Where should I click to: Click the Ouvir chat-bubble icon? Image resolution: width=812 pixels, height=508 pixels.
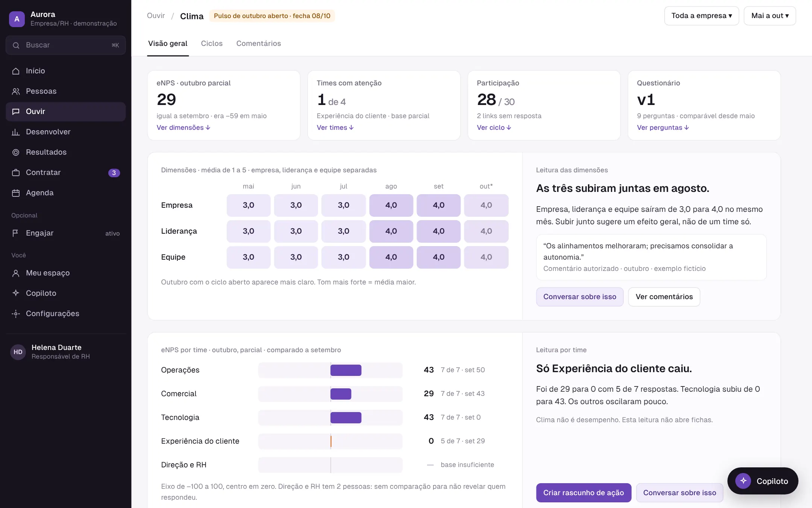coord(16,112)
